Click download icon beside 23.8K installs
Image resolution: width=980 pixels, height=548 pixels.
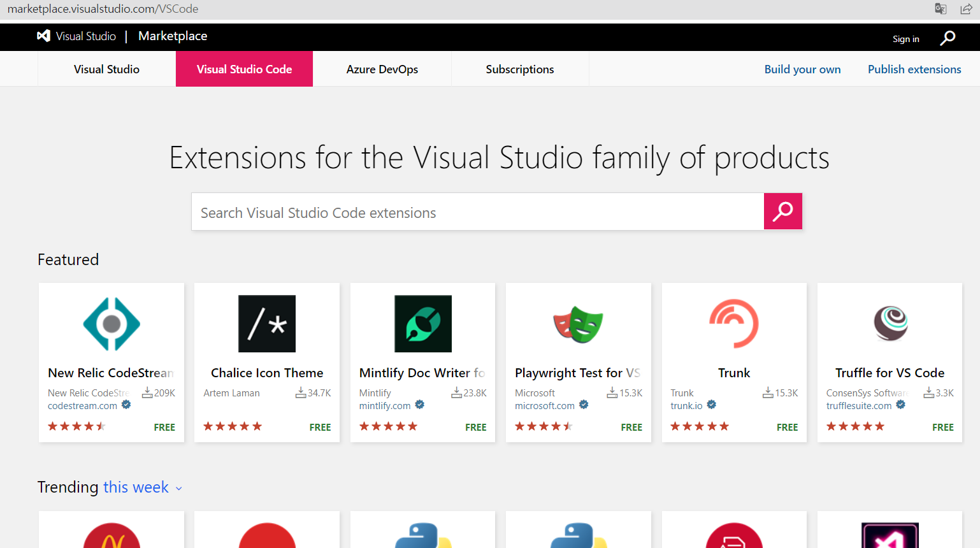(457, 393)
